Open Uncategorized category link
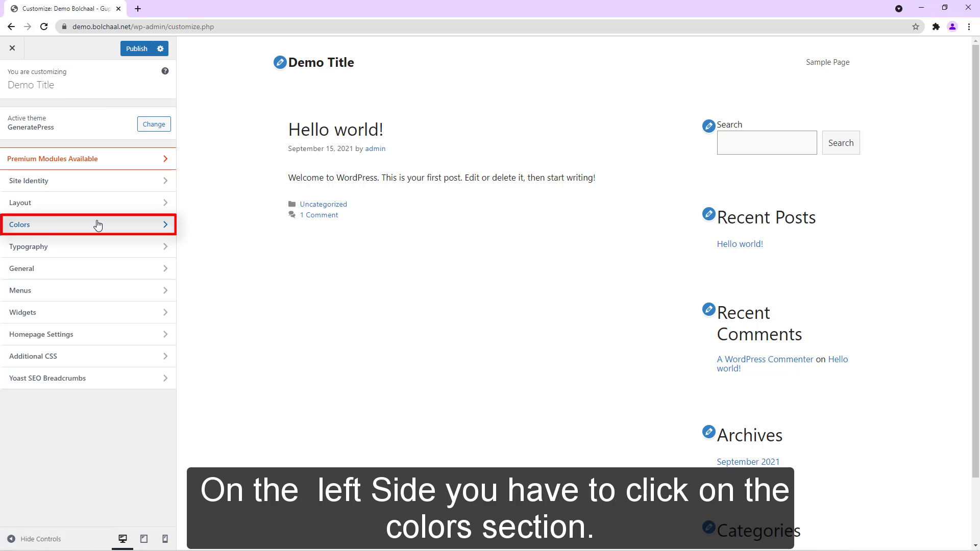Image resolution: width=980 pixels, height=551 pixels. click(x=323, y=204)
